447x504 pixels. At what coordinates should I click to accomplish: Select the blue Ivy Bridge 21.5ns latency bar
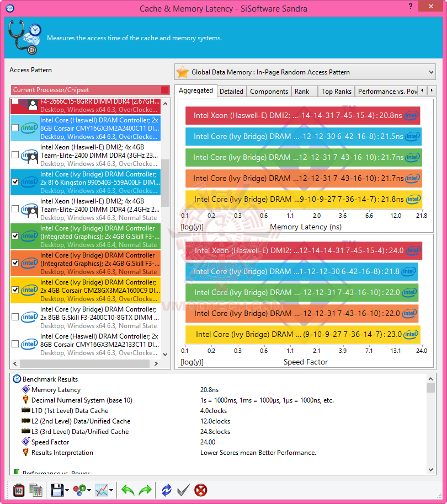(304, 136)
